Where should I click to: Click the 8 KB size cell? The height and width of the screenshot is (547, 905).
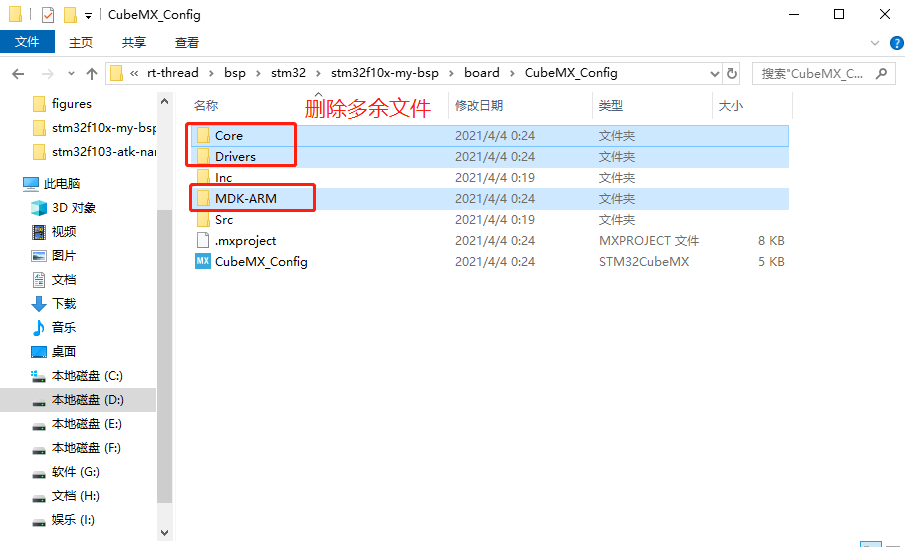tap(771, 241)
